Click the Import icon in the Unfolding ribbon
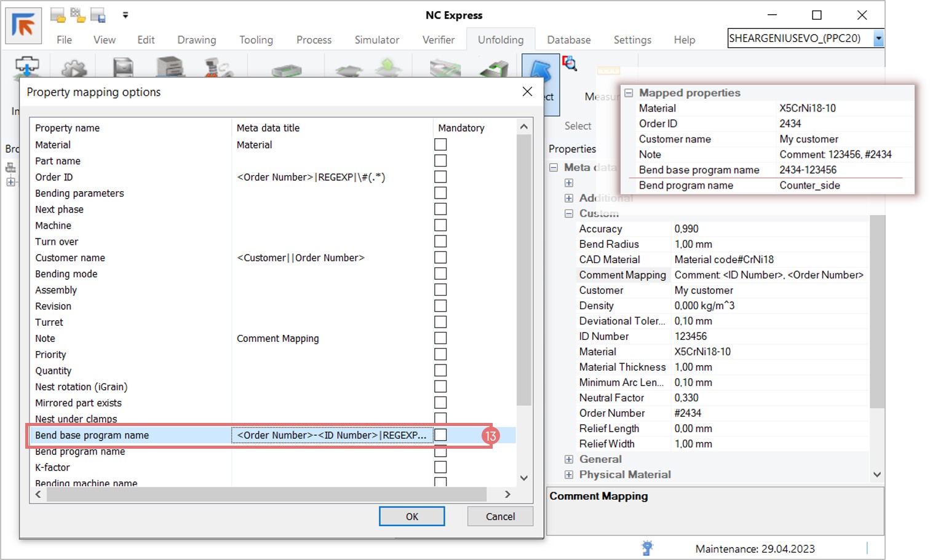The height and width of the screenshot is (560, 938). tap(26, 66)
